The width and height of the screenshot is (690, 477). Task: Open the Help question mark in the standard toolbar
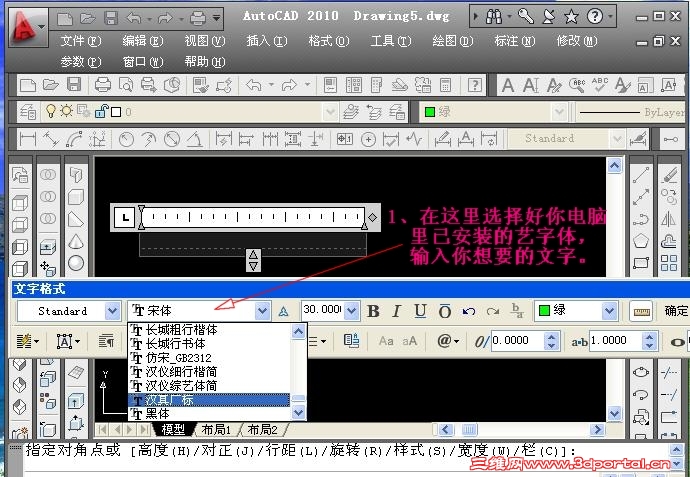click(474, 85)
